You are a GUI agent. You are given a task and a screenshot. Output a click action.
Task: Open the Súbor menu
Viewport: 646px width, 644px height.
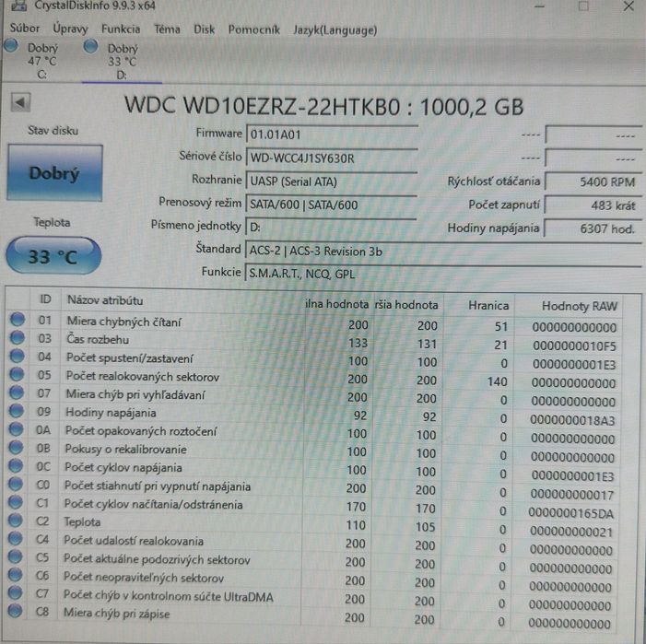[25, 29]
